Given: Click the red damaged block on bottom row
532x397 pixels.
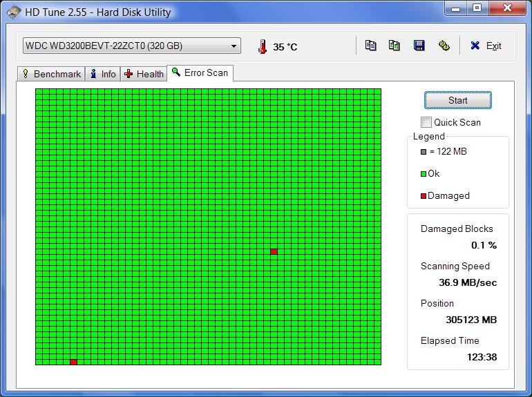Looking at the screenshot, I should pos(74,362).
